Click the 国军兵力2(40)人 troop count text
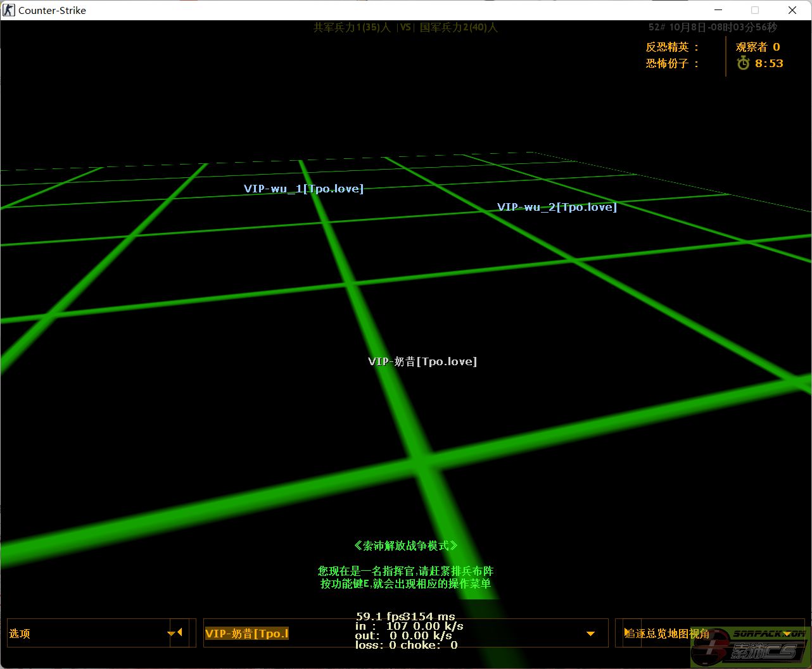This screenshot has width=812, height=669. click(x=459, y=27)
